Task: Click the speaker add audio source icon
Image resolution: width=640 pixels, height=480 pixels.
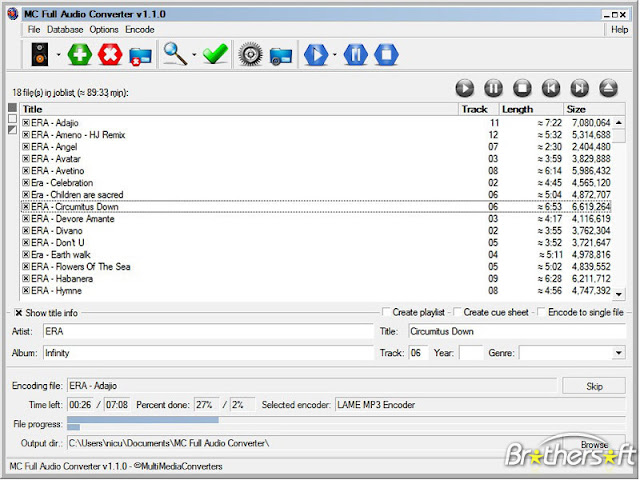Action: pyautogui.click(x=40, y=54)
